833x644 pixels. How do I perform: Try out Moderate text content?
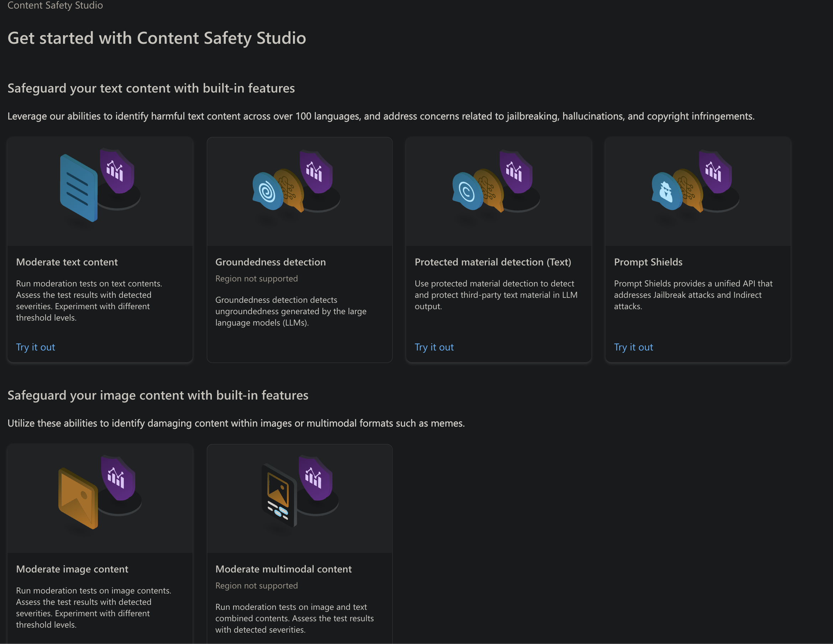pos(36,347)
